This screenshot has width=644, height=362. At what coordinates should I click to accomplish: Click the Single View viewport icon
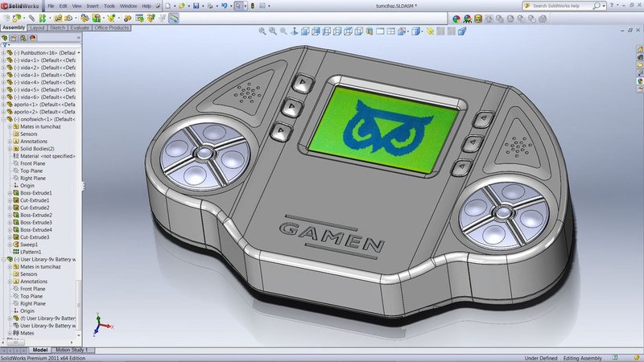(380, 31)
